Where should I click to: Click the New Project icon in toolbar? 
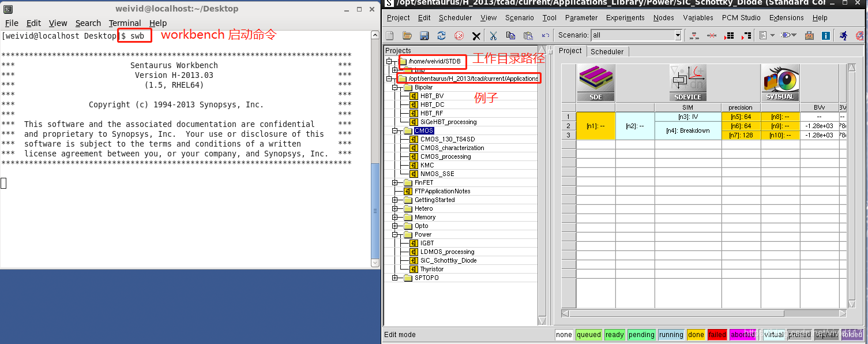[x=390, y=36]
